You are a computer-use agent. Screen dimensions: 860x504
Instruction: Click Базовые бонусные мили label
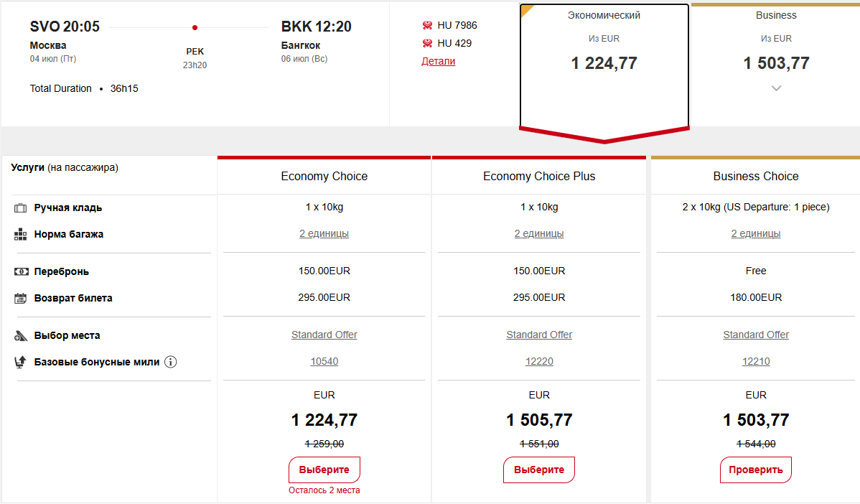click(x=96, y=362)
